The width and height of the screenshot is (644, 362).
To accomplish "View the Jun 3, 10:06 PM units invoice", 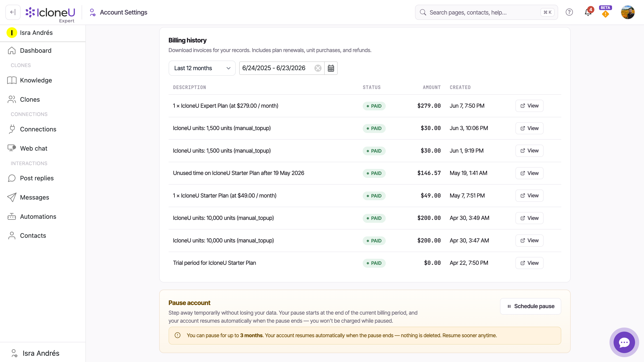I will 529,128.
